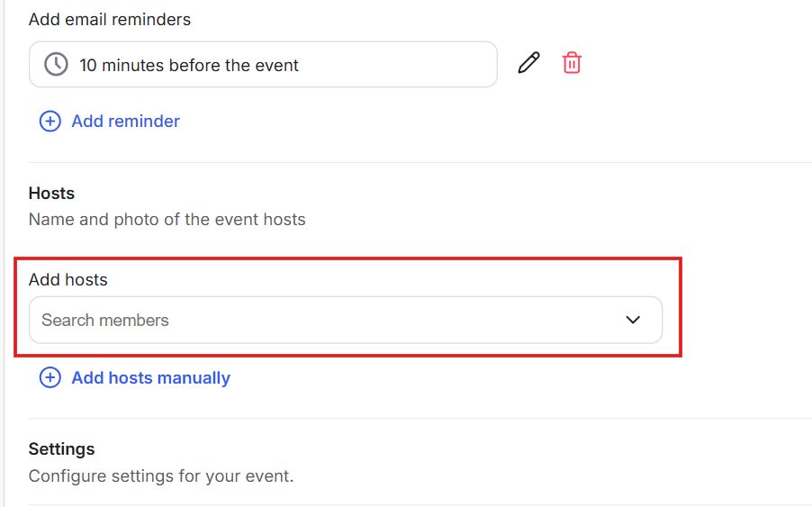
Task: Click the Add hosts manually link text
Action: (151, 378)
